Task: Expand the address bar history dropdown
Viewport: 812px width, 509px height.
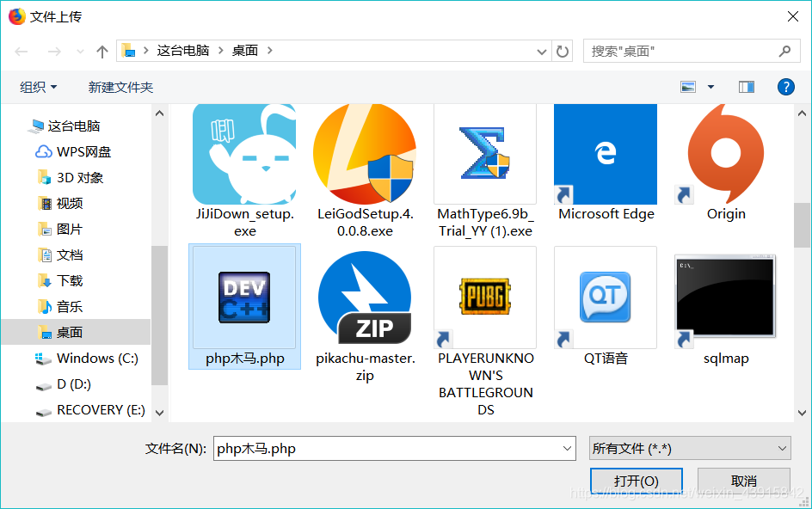Action: tap(542, 52)
